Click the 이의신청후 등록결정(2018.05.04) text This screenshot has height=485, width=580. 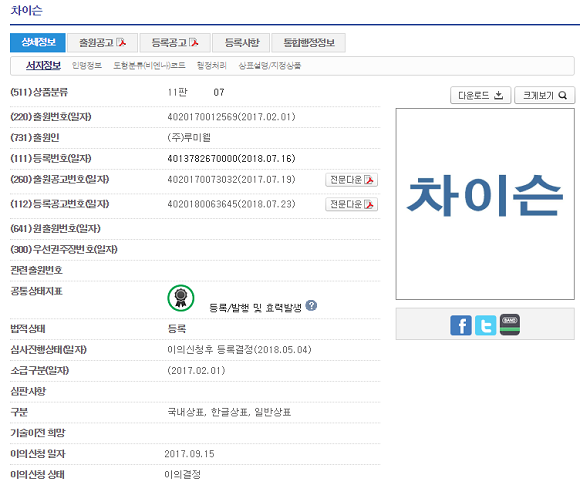click(x=239, y=350)
